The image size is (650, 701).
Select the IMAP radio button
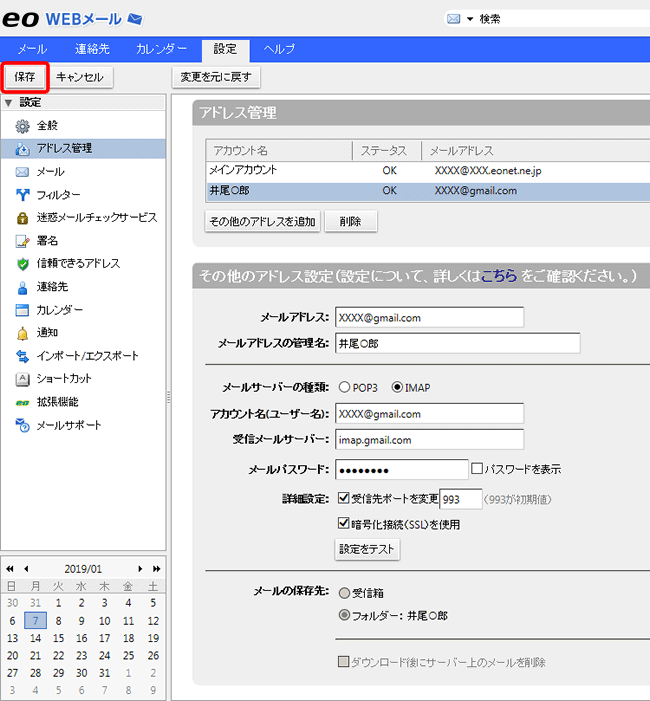coord(397,387)
